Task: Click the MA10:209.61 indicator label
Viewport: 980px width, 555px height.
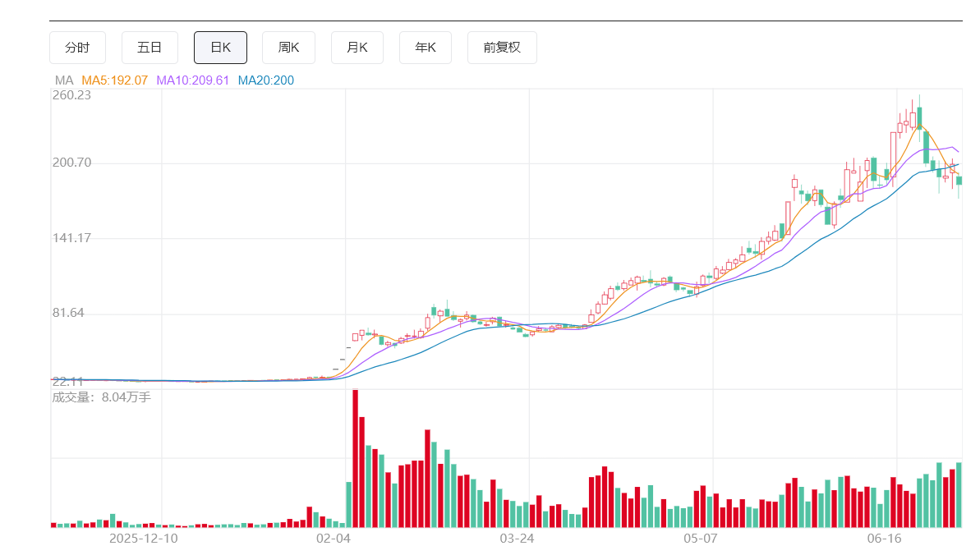Action: click(192, 80)
